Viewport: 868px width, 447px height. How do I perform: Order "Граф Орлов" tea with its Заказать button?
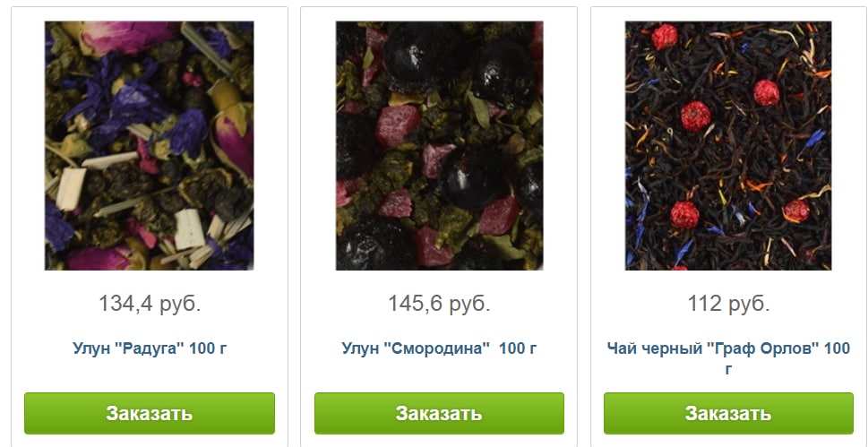point(728,413)
